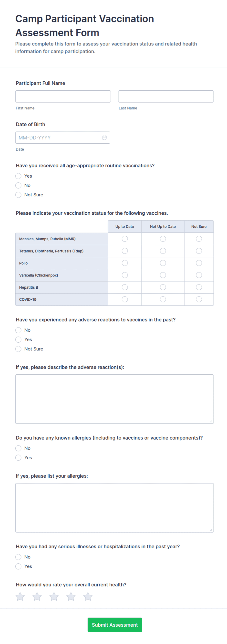The height and width of the screenshot is (644, 227).
Task: Click the adverse reactions description text area
Action: click(114, 399)
